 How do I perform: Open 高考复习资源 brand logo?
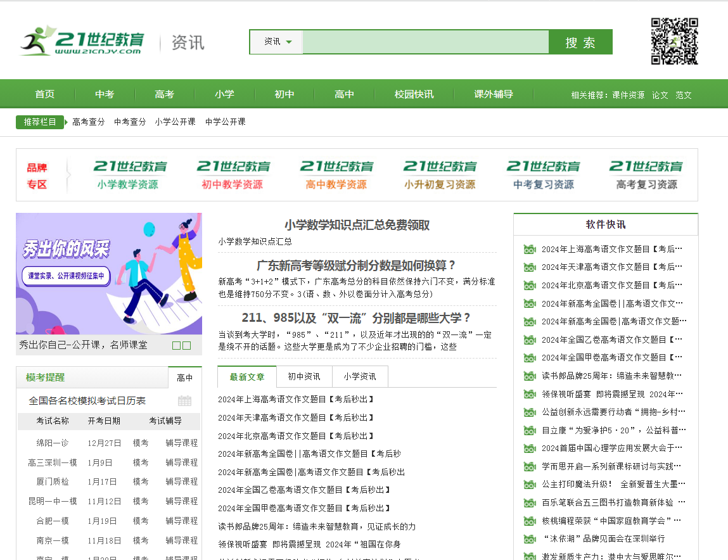[x=646, y=175]
